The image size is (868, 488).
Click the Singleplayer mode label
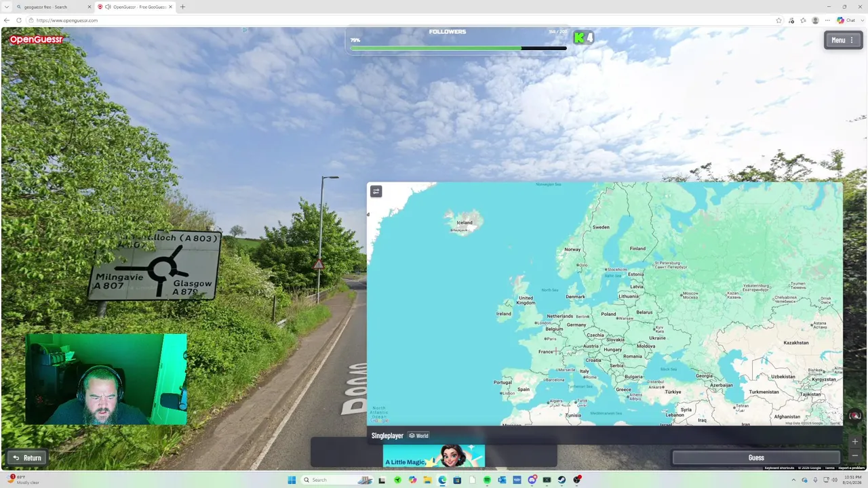(387, 436)
